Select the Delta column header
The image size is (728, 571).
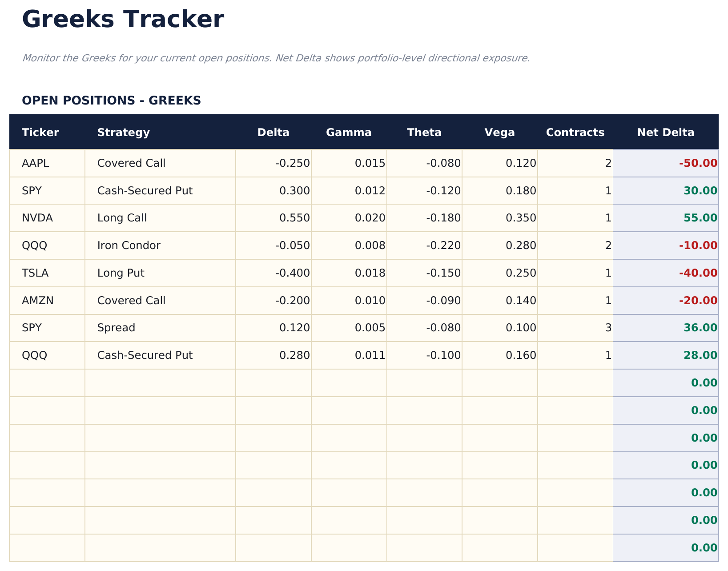pyautogui.click(x=273, y=132)
